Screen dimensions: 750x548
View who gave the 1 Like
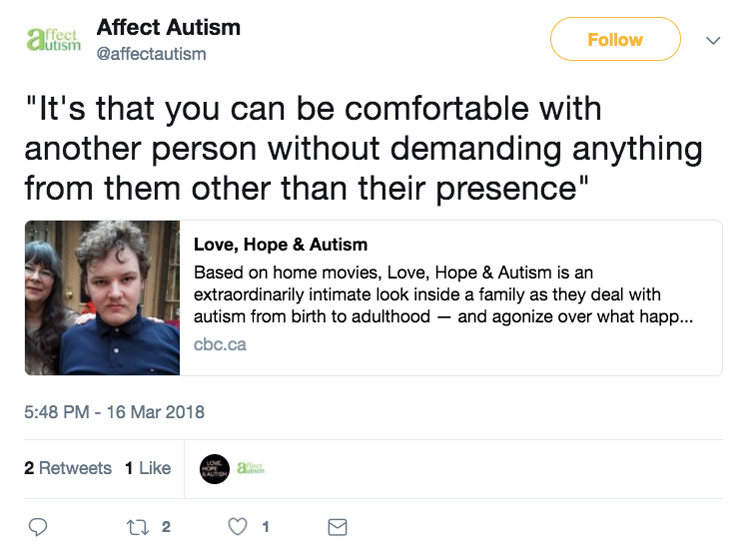[148, 468]
